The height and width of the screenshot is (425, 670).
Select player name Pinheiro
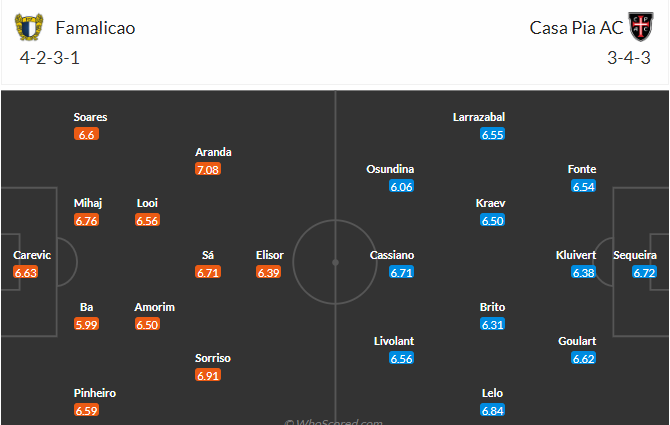(95, 393)
